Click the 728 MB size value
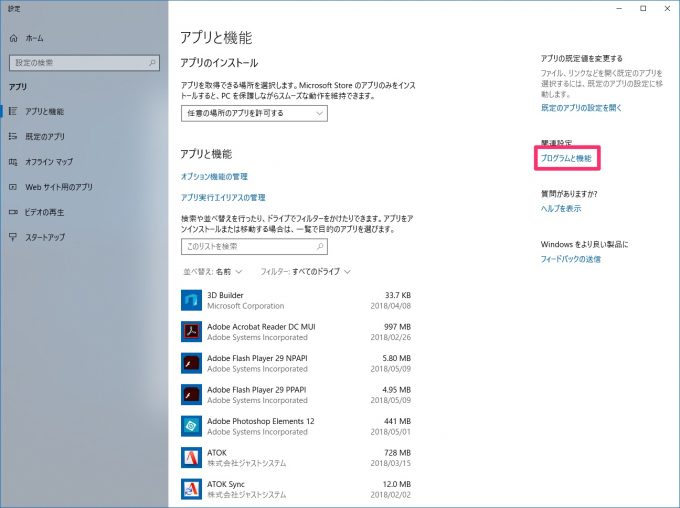The height and width of the screenshot is (508, 680). pyautogui.click(x=397, y=452)
